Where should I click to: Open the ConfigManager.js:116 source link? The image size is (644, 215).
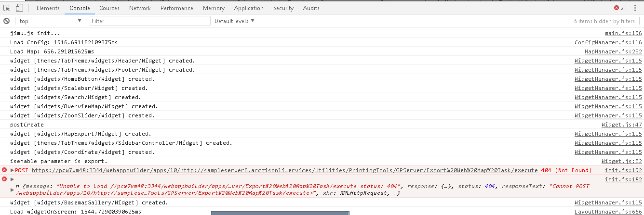pos(608,42)
